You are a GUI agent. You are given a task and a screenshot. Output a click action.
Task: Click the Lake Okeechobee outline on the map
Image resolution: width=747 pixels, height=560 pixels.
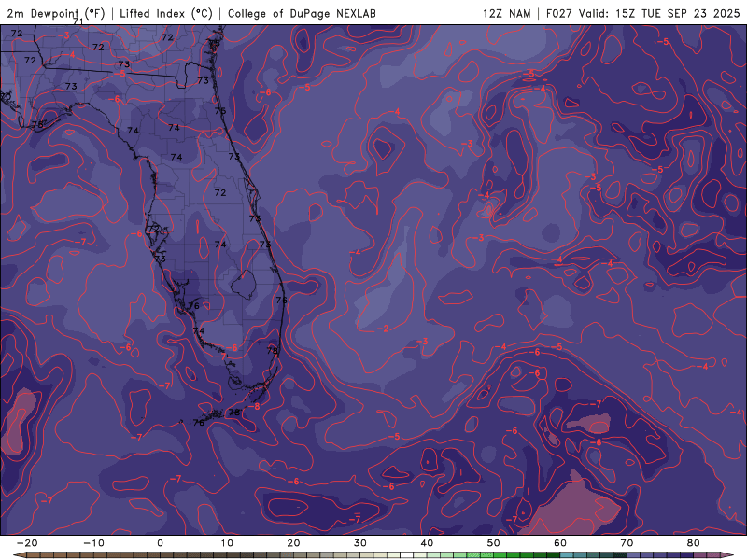point(244,285)
